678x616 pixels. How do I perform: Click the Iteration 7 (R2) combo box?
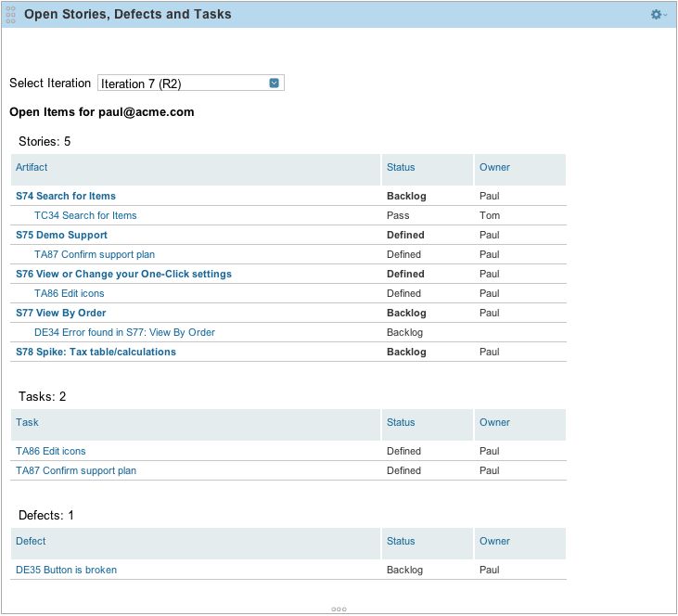(x=191, y=83)
